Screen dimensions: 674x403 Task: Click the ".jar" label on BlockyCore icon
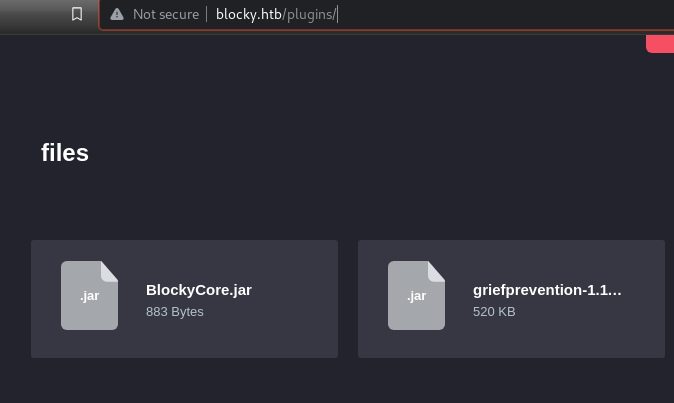[89, 296]
